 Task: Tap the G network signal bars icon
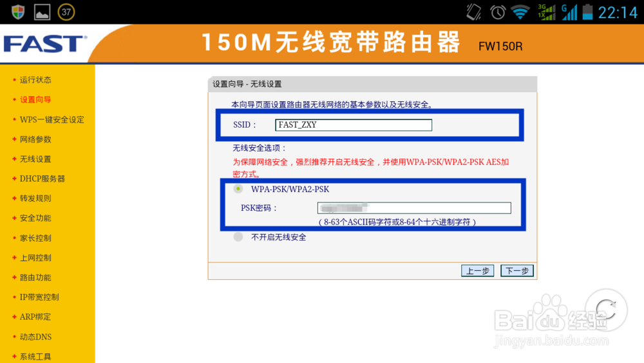click(569, 12)
